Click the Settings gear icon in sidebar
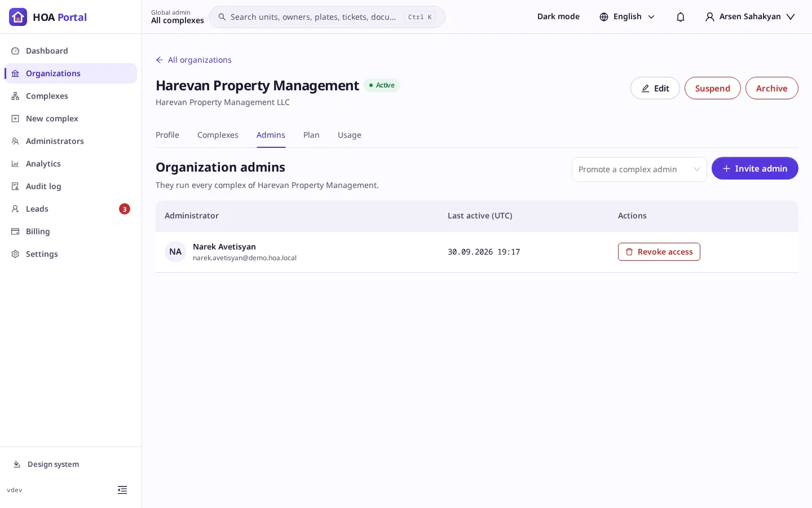The width and height of the screenshot is (812, 508). point(15,254)
